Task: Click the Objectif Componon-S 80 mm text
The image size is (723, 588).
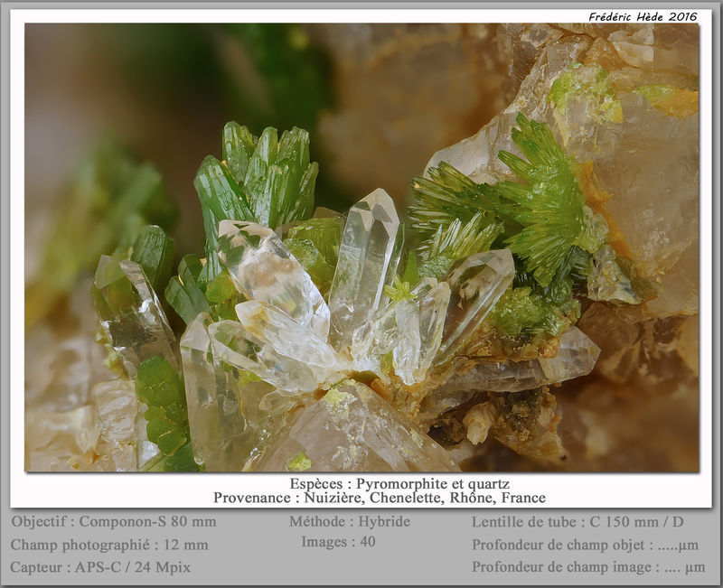Action: [114, 521]
